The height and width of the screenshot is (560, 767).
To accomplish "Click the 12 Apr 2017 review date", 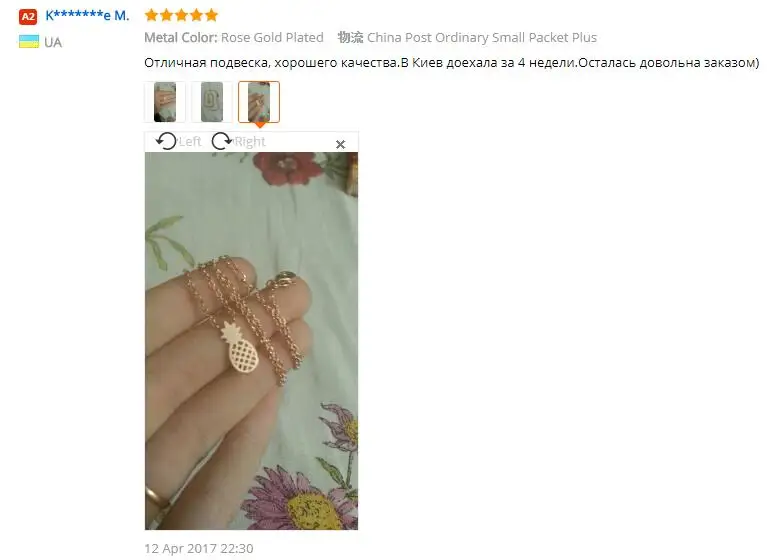I will [x=199, y=548].
